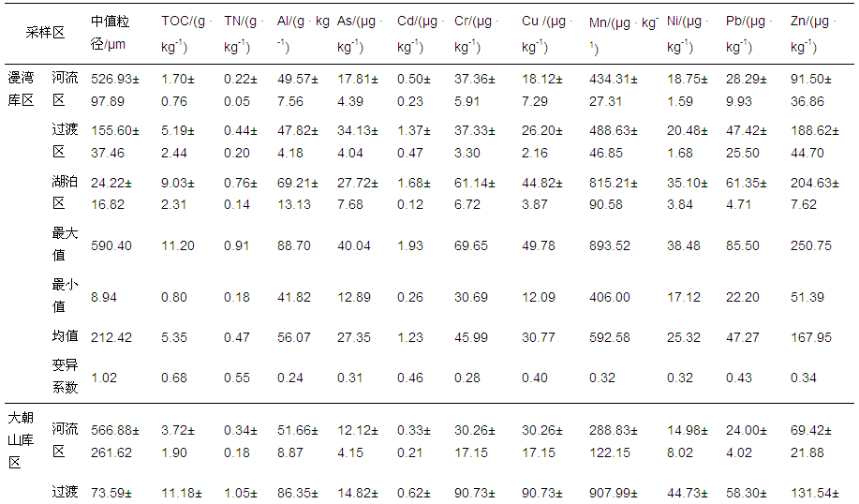Click the Pb minimum value 22.20
This screenshot has width=859, height=504.
click(742, 298)
